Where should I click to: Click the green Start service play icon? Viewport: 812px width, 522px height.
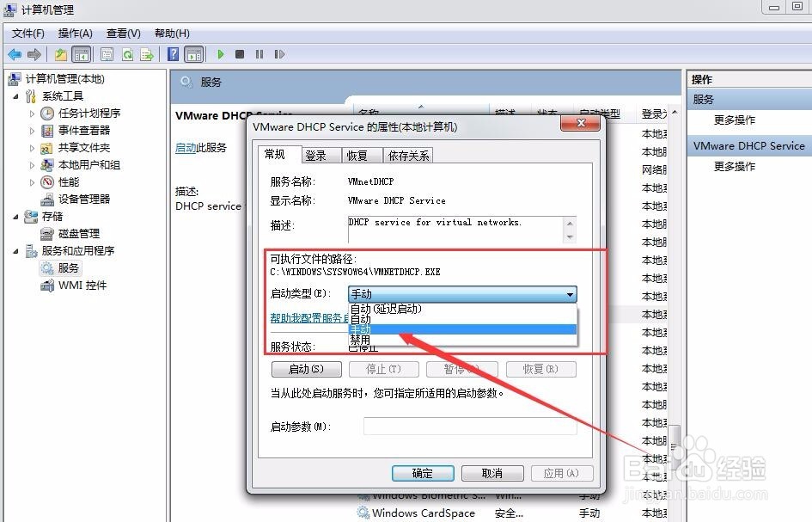coord(221,54)
